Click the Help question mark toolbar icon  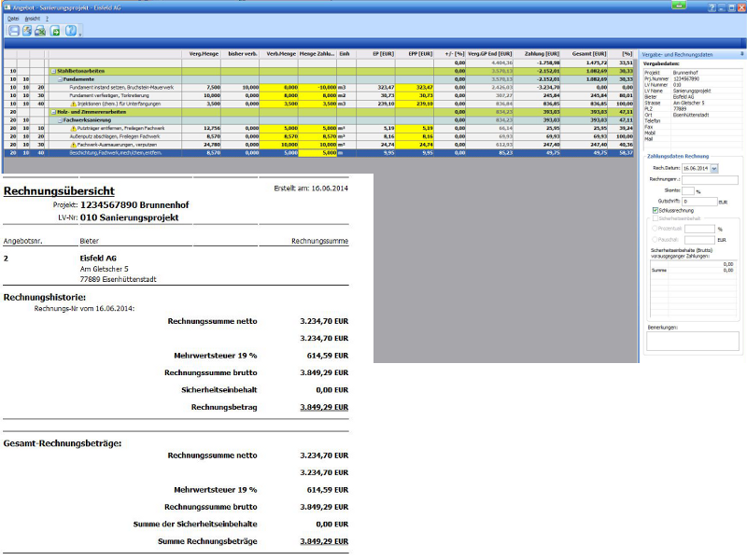71,31
